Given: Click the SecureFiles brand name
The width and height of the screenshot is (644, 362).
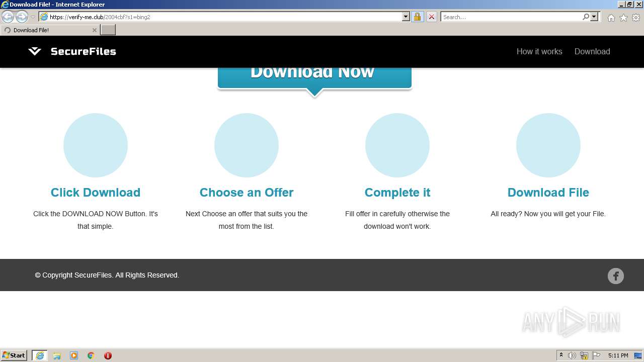Looking at the screenshot, I should 83,51.
